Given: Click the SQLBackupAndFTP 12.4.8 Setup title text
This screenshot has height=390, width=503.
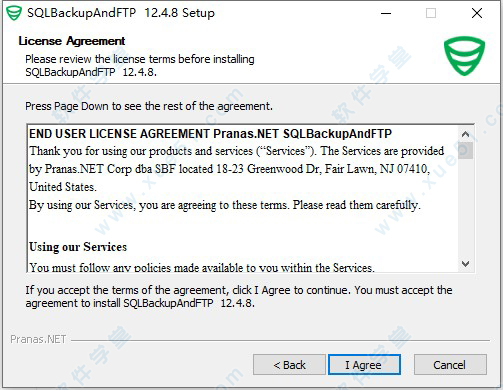Looking at the screenshot, I should pos(121,13).
